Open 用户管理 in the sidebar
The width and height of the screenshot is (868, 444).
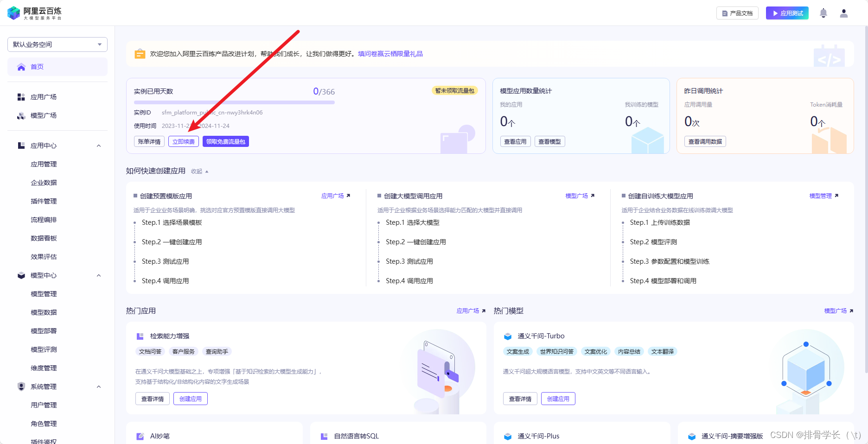click(x=44, y=405)
